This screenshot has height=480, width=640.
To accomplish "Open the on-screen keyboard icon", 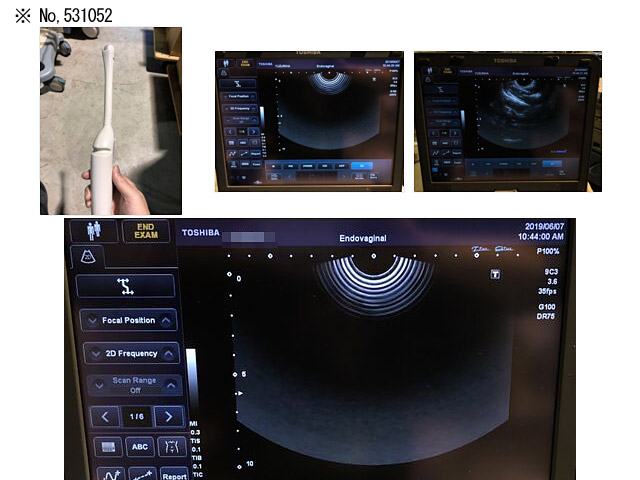I will point(108,447).
